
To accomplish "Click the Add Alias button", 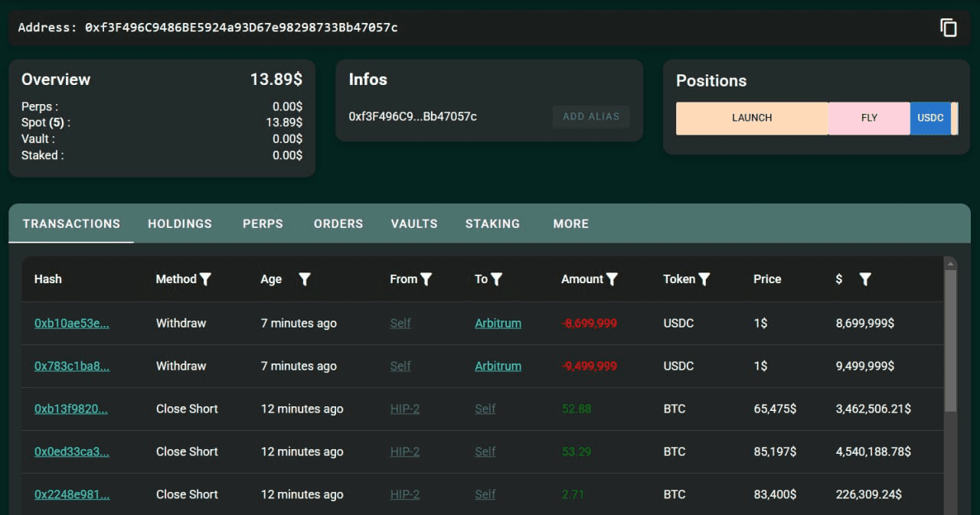I will (591, 116).
